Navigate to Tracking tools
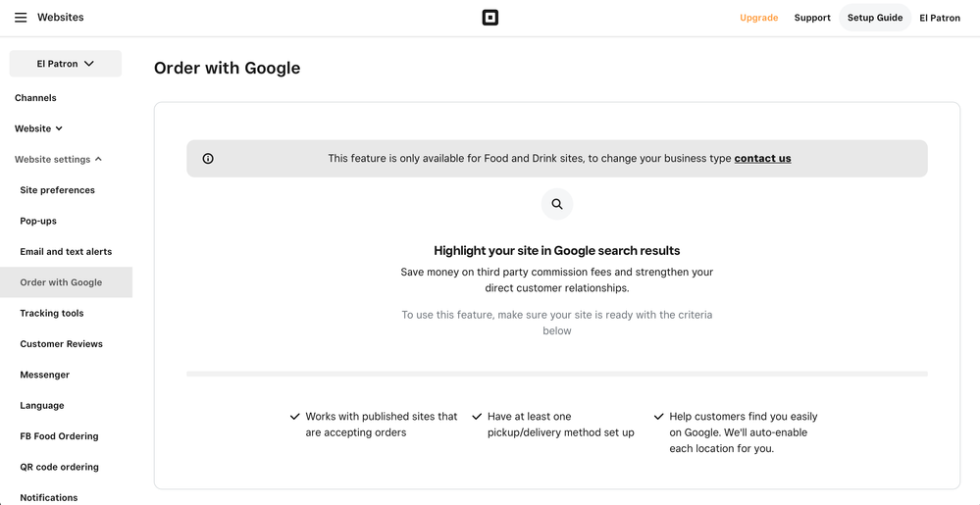This screenshot has height=505, width=980. coord(52,314)
